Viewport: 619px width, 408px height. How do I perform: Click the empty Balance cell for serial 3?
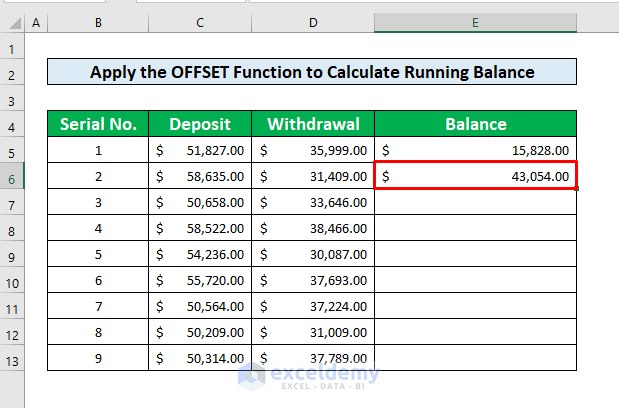tap(475, 202)
